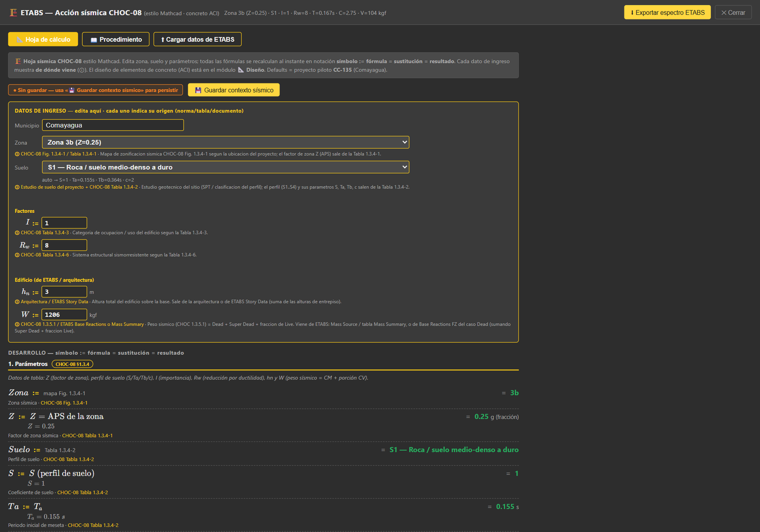Click the W weight input showing 1206
This screenshot has height=532, width=760.
pyautogui.click(x=64, y=314)
